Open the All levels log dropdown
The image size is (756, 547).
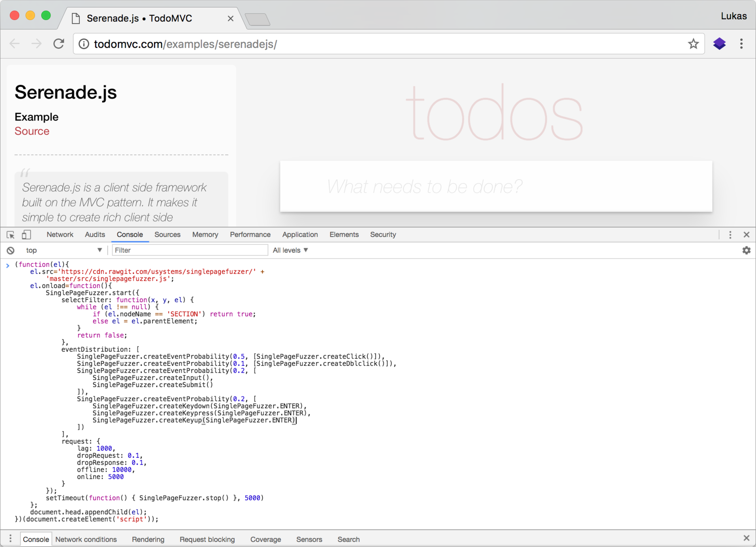click(x=290, y=250)
